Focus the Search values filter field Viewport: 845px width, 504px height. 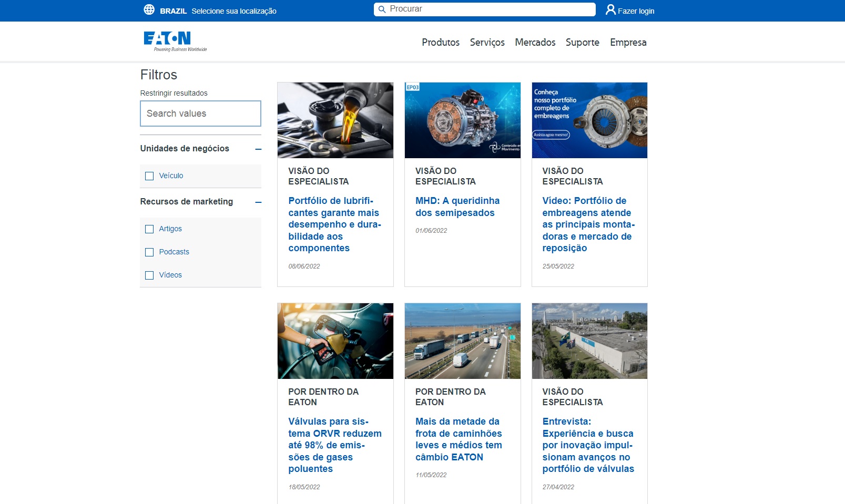click(200, 114)
